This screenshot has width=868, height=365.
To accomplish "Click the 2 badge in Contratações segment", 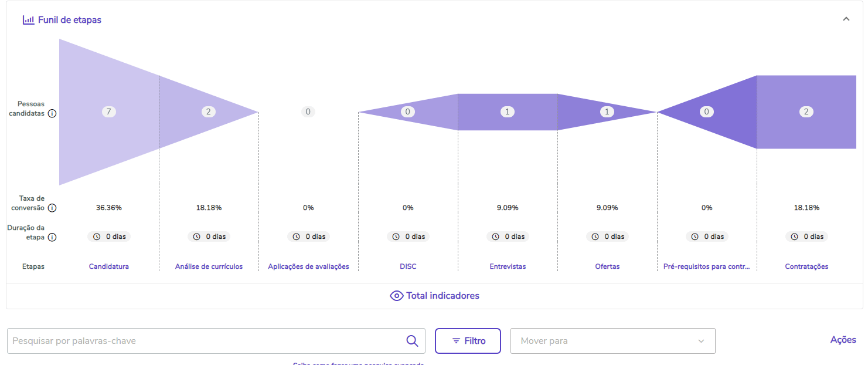I will pos(806,111).
